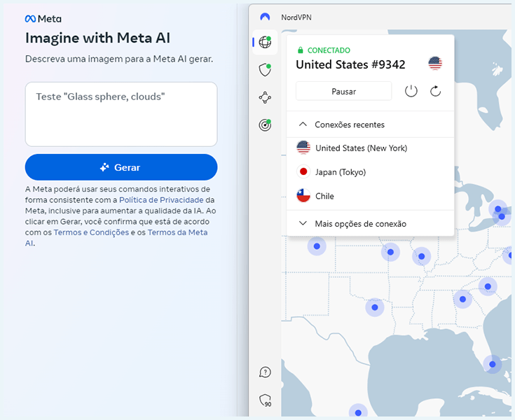
Task: Open the Meshnet nodes icon in sidebar
Action: coord(265,97)
